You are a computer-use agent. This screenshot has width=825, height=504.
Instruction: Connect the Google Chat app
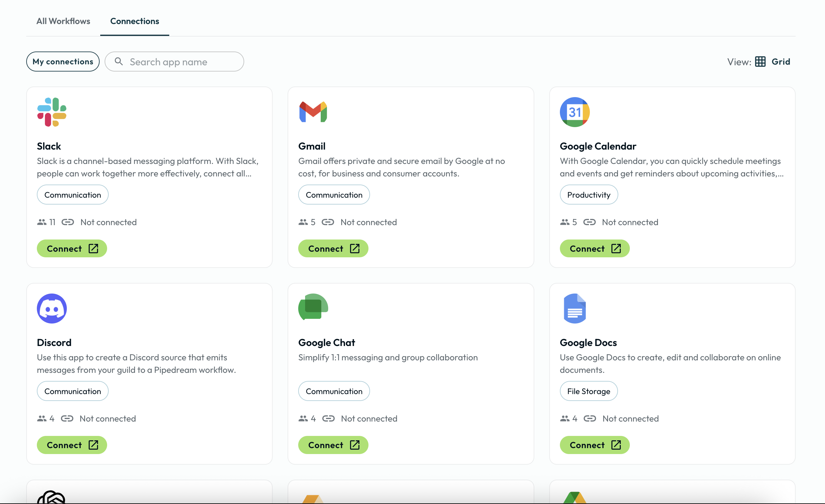333,445
